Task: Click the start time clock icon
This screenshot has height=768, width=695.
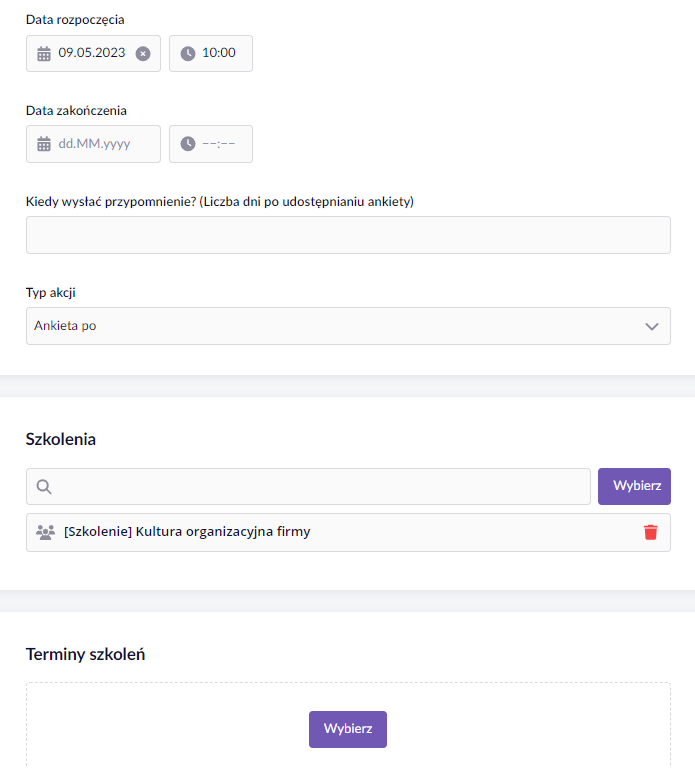Action: (x=188, y=53)
